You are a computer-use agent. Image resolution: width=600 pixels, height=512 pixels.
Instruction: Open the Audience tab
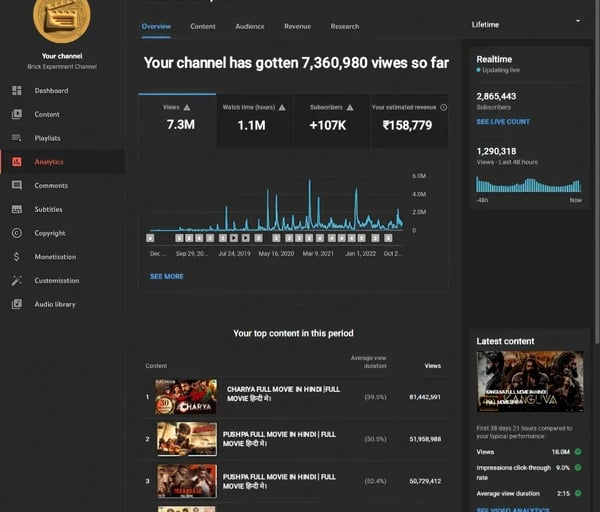coord(249,26)
